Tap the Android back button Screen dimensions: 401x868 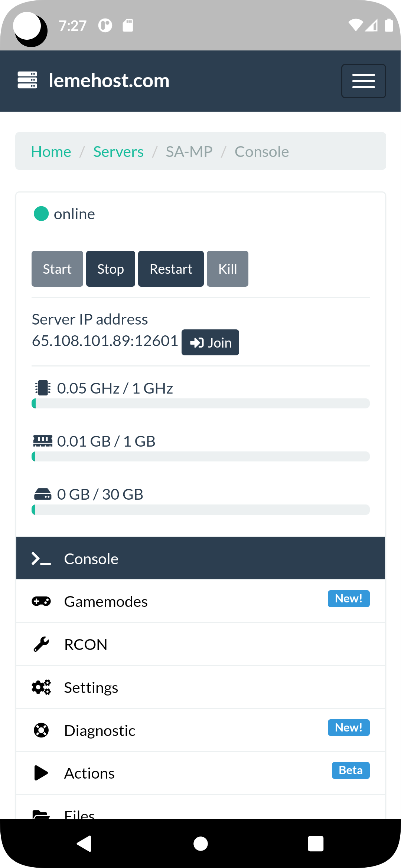point(84,844)
